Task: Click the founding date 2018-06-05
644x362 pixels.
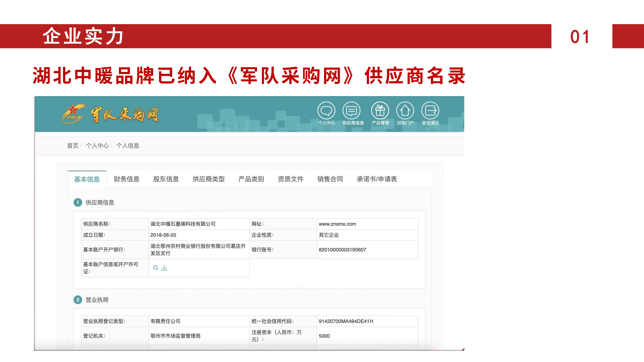Action: tap(163, 235)
